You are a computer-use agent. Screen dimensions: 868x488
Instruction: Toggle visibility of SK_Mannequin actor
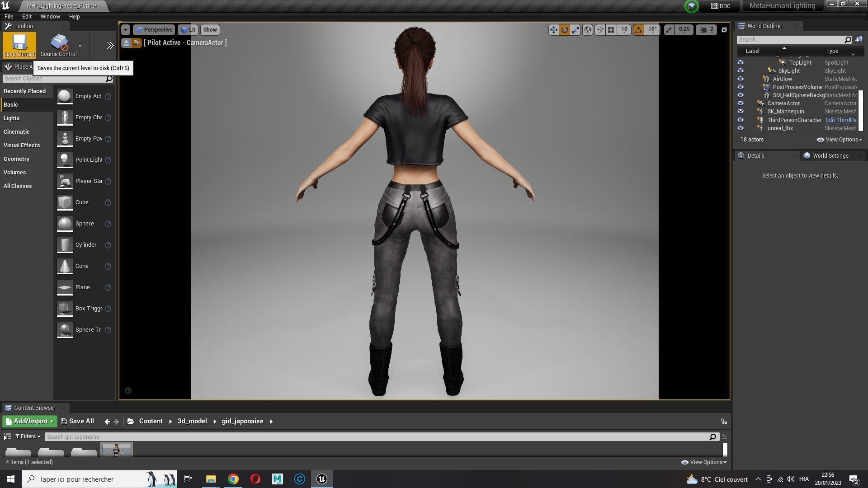(741, 112)
